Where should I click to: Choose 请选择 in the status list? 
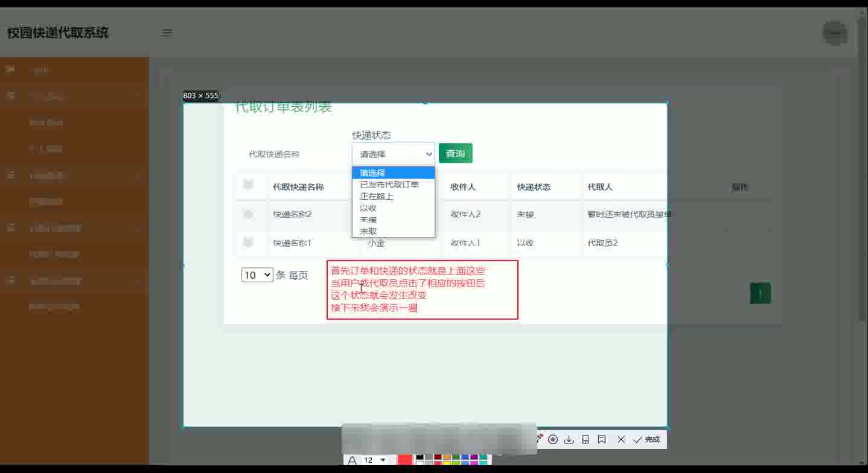394,173
